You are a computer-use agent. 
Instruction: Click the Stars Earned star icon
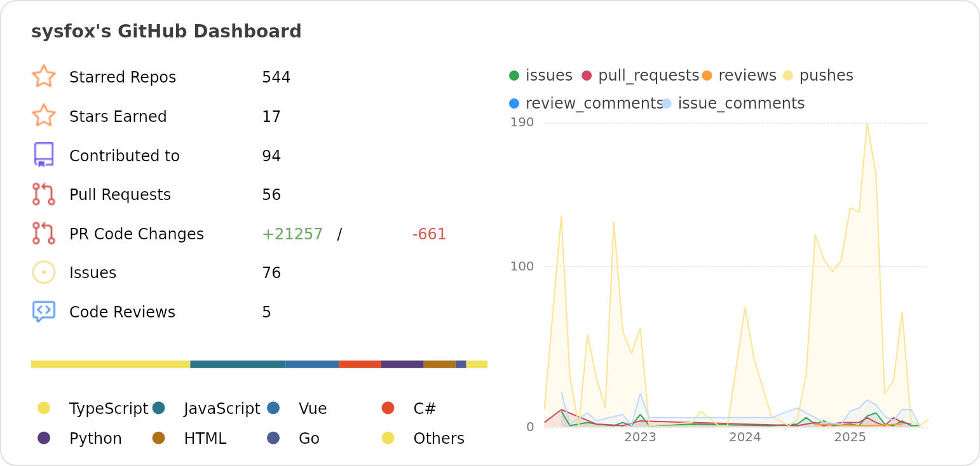tap(43, 116)
